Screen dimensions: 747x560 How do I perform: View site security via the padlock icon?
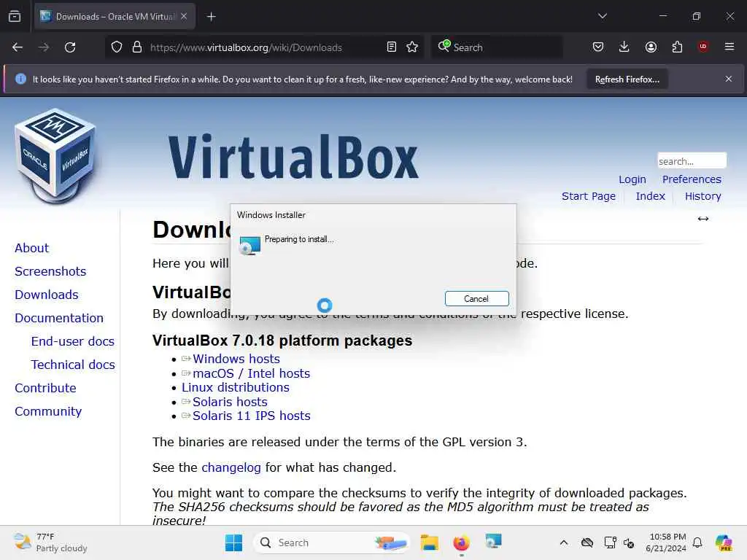[137, 47]
